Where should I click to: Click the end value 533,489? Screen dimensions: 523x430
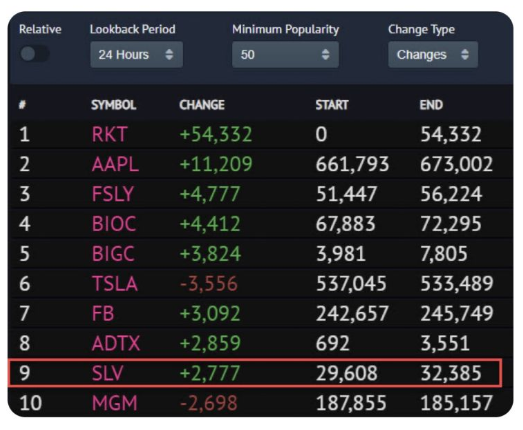point(457,284)
